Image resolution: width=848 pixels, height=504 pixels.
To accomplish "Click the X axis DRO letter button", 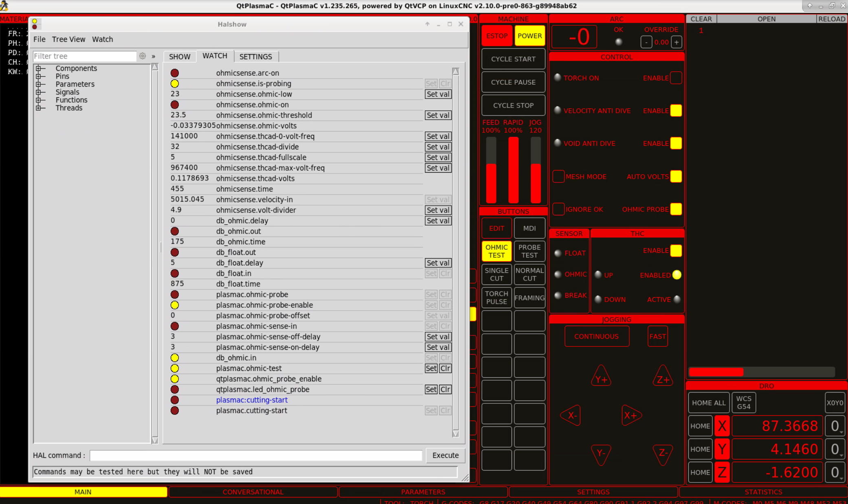I will (722, 426).
